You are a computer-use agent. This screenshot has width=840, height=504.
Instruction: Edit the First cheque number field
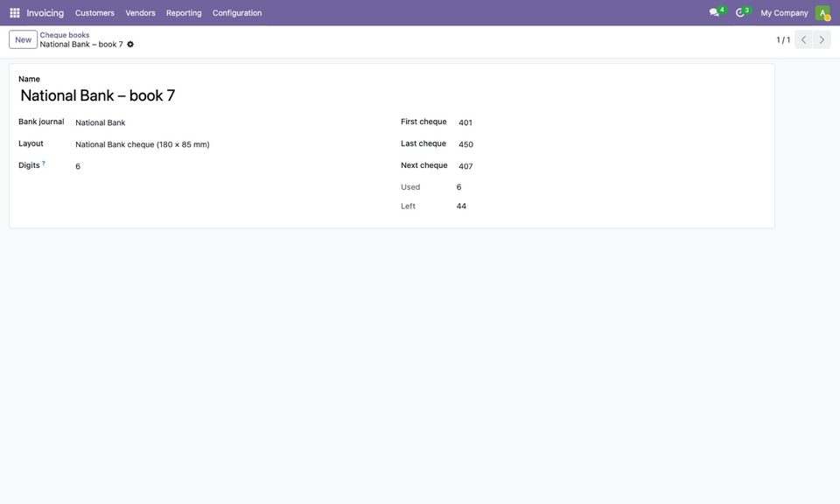(611, 122)
